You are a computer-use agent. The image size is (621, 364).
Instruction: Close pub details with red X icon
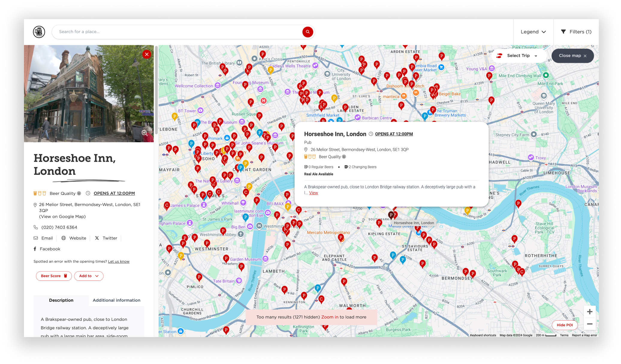point(147,54)
